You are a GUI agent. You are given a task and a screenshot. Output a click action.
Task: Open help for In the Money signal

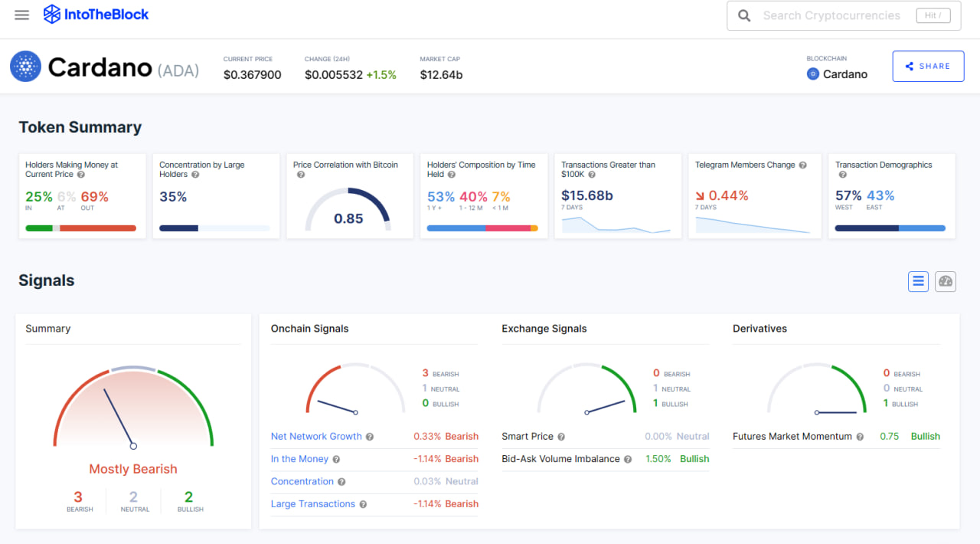click(336, 459)
